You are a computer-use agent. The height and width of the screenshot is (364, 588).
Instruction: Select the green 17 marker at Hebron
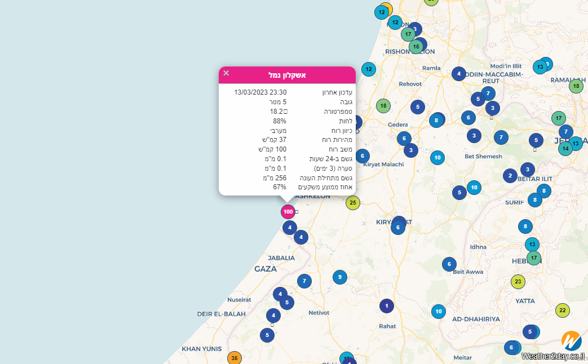pyautogui.click(x=533, y=258)
